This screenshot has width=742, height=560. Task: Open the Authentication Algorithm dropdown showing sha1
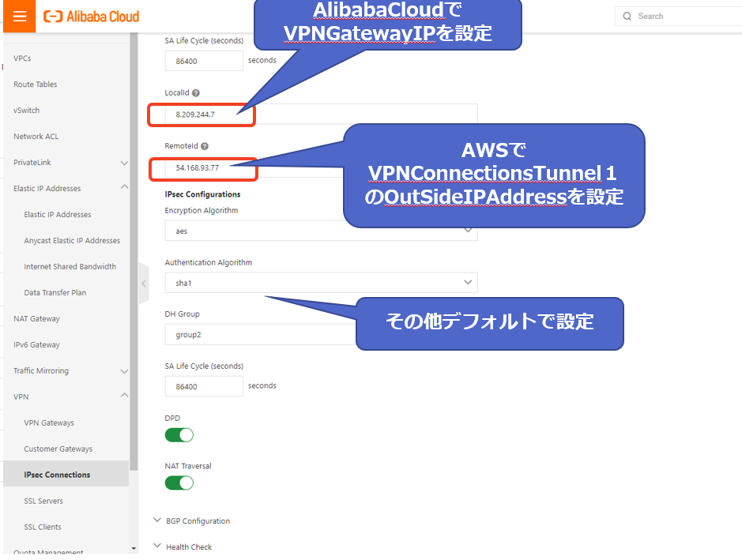(321, 282)
